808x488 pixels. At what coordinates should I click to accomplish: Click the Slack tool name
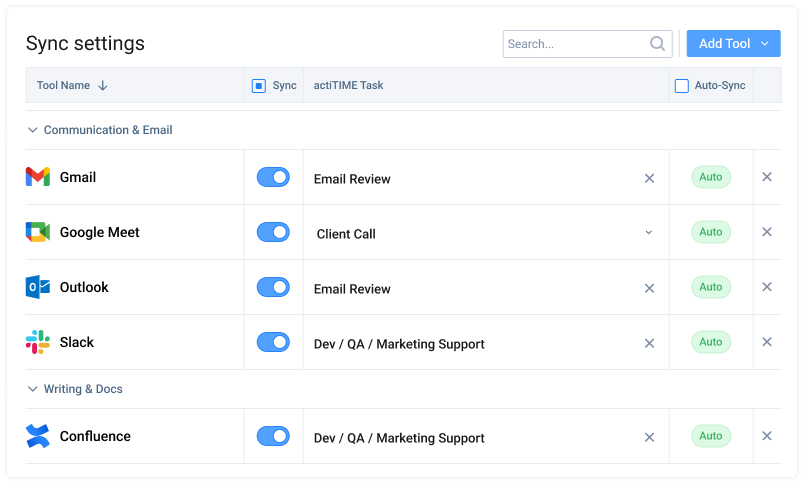(77, 342)
